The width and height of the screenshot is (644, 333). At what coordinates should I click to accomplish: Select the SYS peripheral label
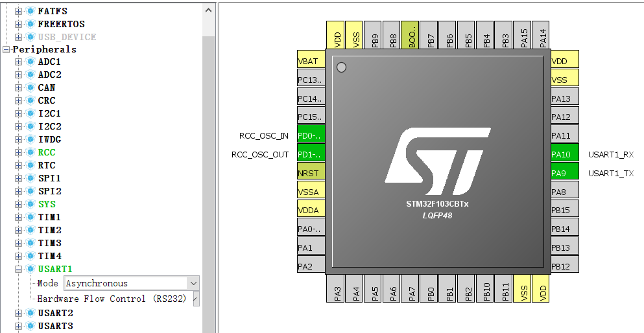pos(47,204)
